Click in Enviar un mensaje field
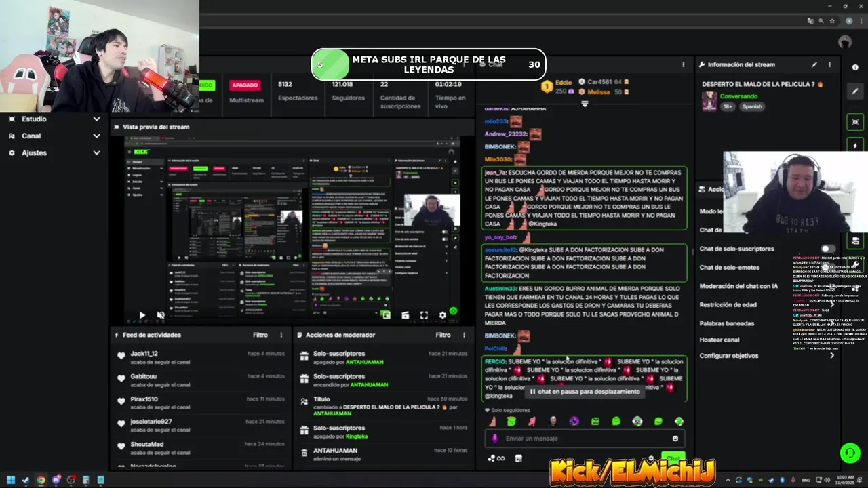This screenshot has height=488, width=868. click(x=585, y=439)
